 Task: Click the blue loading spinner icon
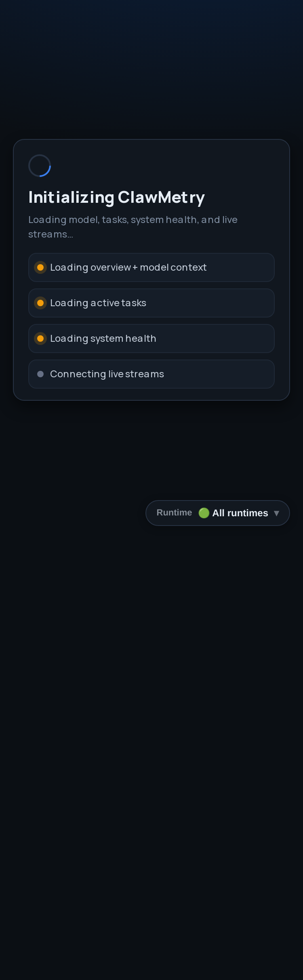pos(40,166)
